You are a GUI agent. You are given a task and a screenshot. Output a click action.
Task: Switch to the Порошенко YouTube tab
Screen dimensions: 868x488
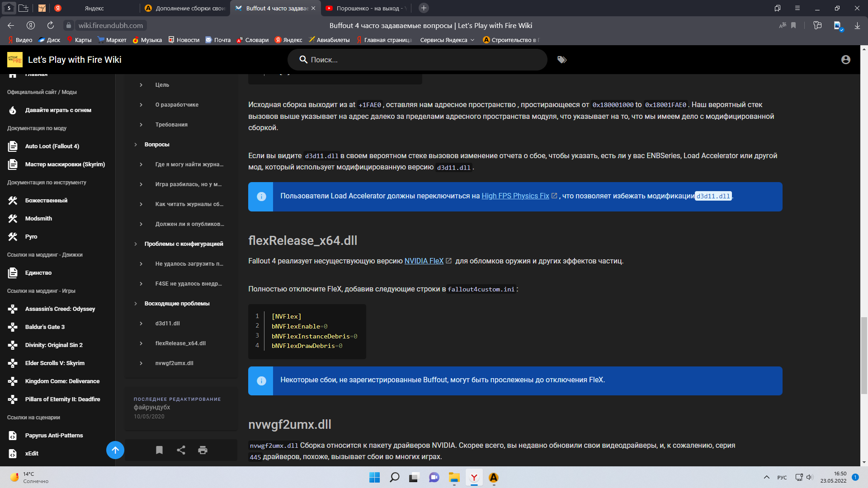click(366, 8)
